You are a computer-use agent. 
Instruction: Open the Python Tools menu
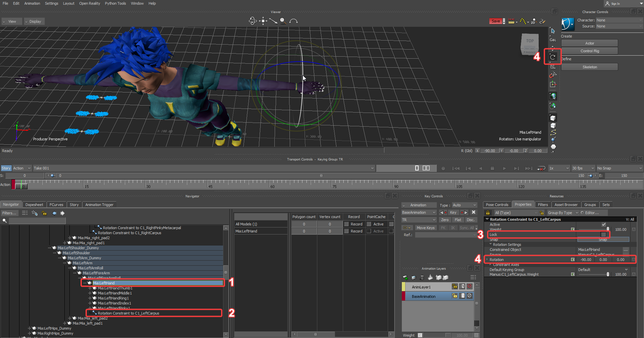[x=115, y=3]
